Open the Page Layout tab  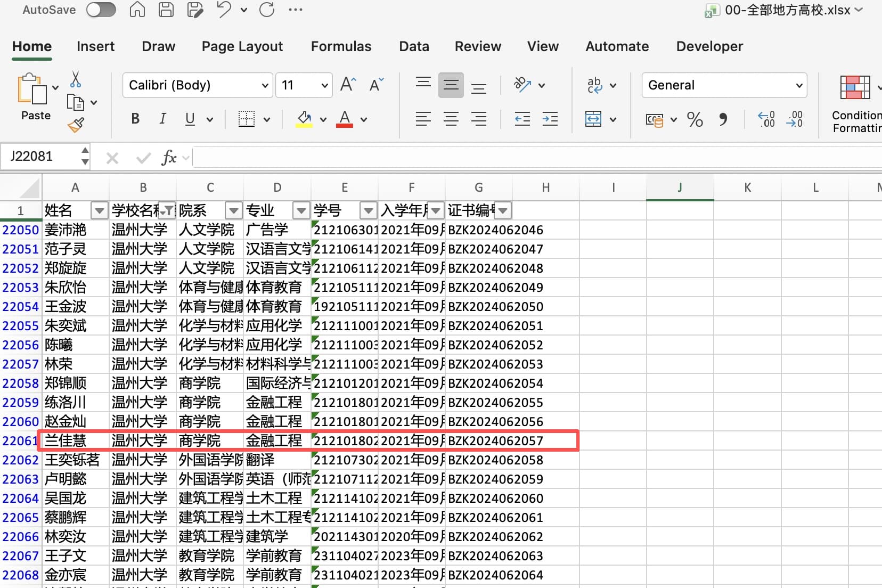[242, 46]
